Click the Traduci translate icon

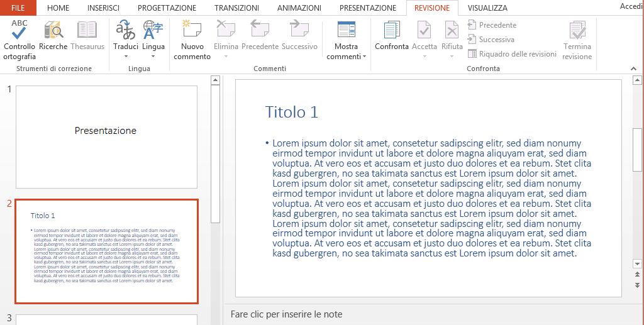pyautogui.click(x=125, y=30)
